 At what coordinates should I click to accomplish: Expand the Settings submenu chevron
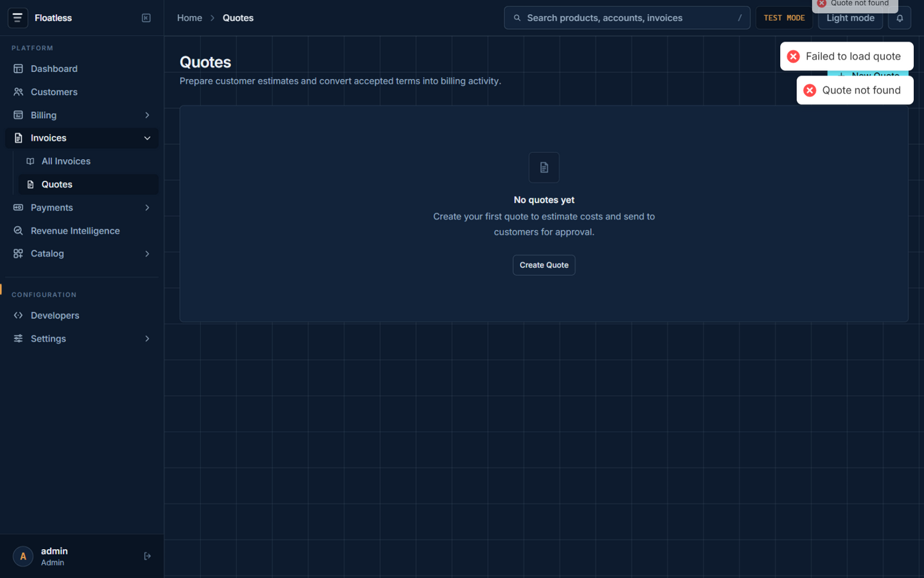pyautogui.click(x=147, y=338)
